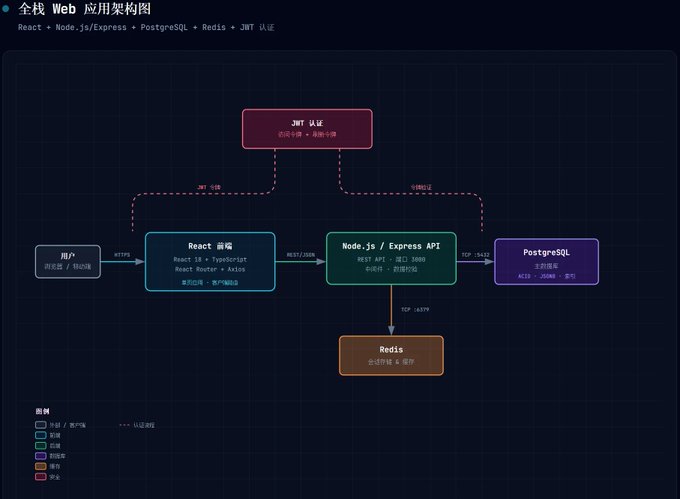680x499 pixels.
Task: Click the teal dot beside the page title
Action: (x=6, y=8)
